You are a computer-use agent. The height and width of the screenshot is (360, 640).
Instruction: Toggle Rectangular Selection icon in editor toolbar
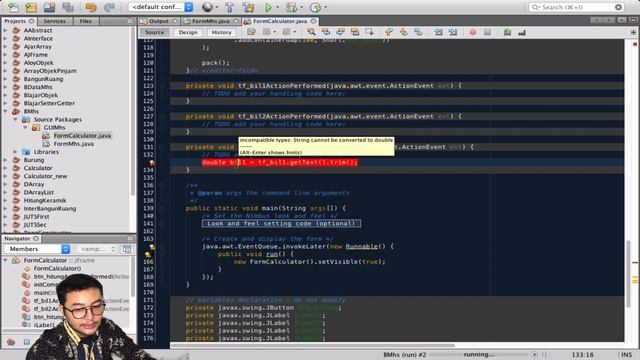click(369, 32)
